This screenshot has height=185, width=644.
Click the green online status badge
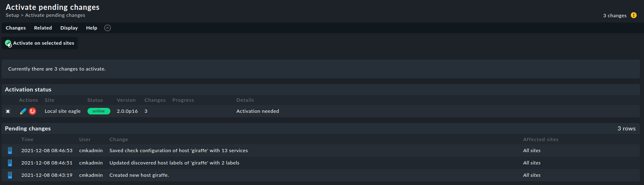(x=99, y=111)
